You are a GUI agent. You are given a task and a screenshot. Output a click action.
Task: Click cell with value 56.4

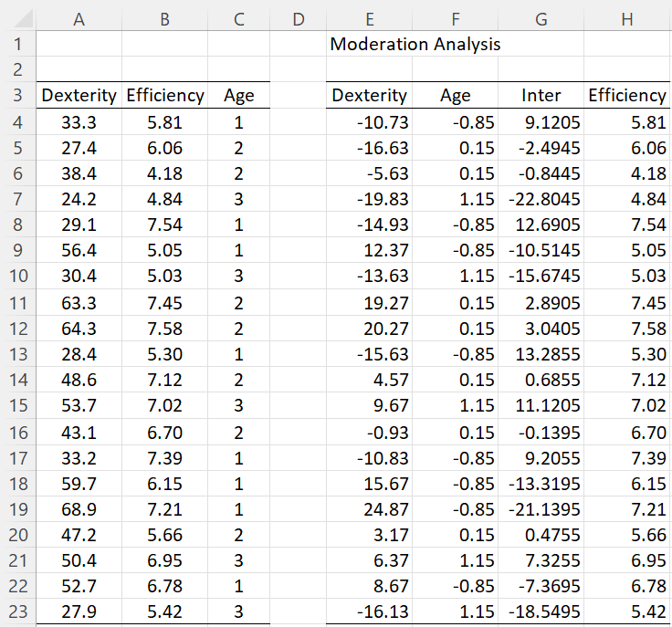pos(79,250)
